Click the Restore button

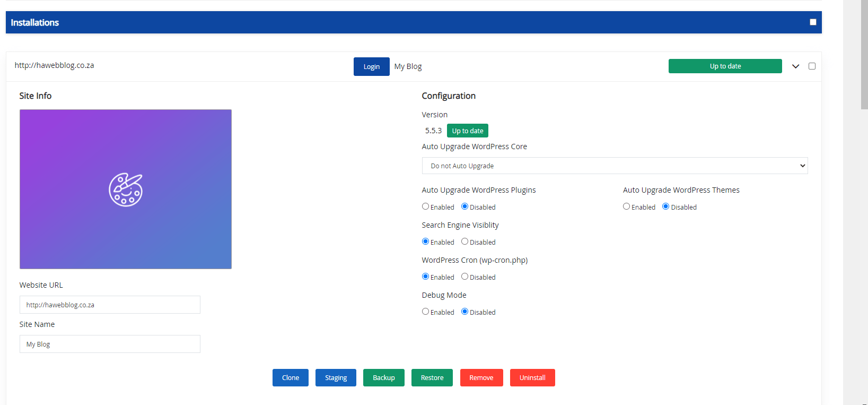click(x=432, y=377)
